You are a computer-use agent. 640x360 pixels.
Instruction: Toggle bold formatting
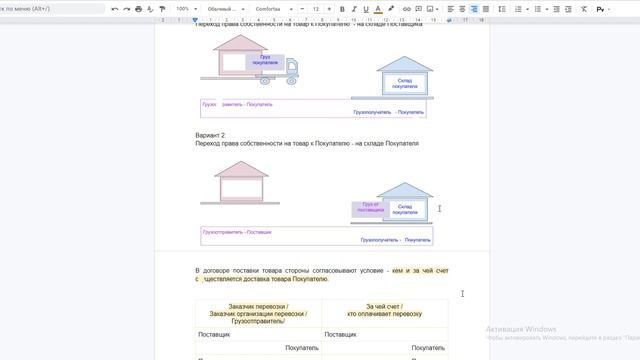click(x=342, y=9)
